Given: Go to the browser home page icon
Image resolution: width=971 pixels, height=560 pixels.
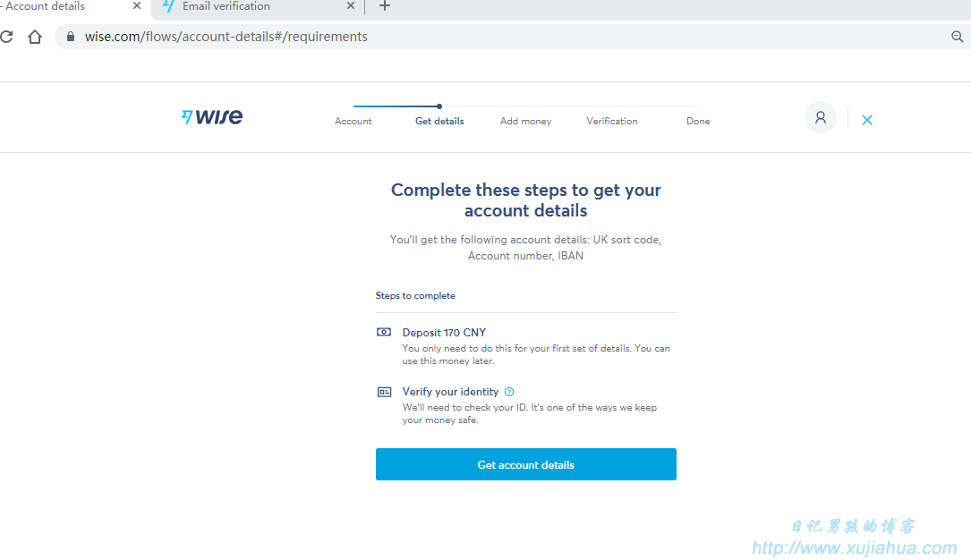Looking at the screenshot, I should [35, 37].
